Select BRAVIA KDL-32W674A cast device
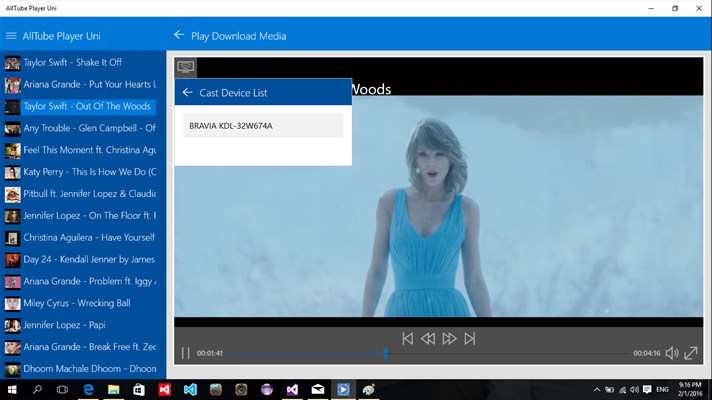Screen dimensions: 712x400 (x=263, y=126)
